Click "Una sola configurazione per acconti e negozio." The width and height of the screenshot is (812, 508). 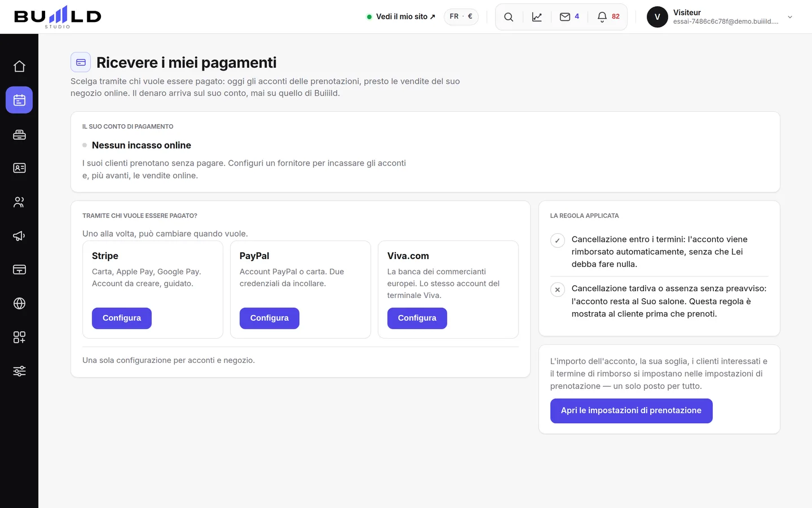[x=169, y=360]
